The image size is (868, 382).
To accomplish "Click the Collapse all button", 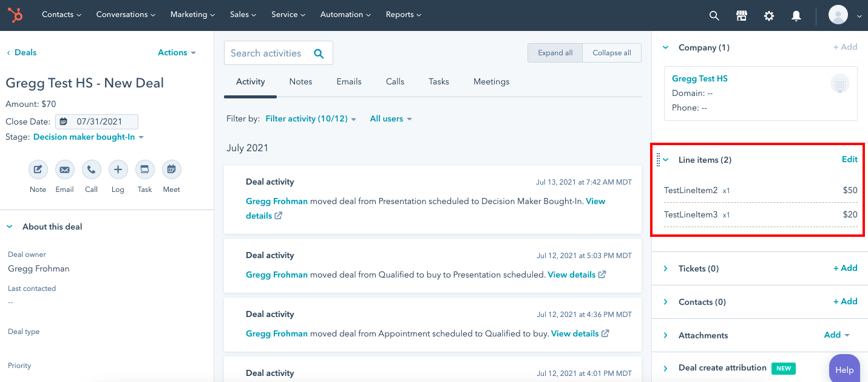I will [x=612, y=53].
